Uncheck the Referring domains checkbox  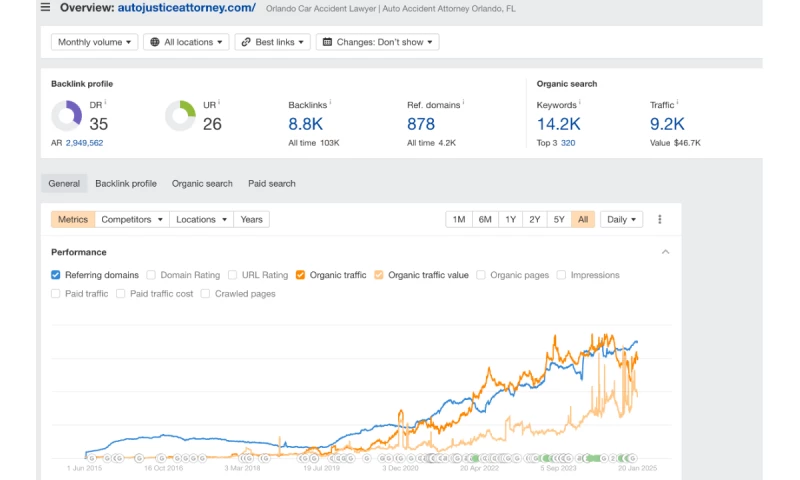[x=56, y=275]
